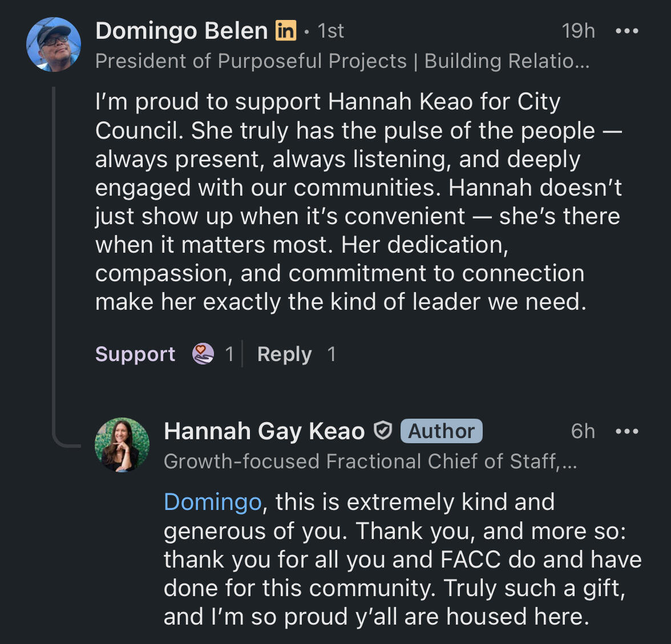Image resolution: width=671 pixels, height=644 pixels.
Task: Open Domingo Belen's name link
Action: pos(181,31)
